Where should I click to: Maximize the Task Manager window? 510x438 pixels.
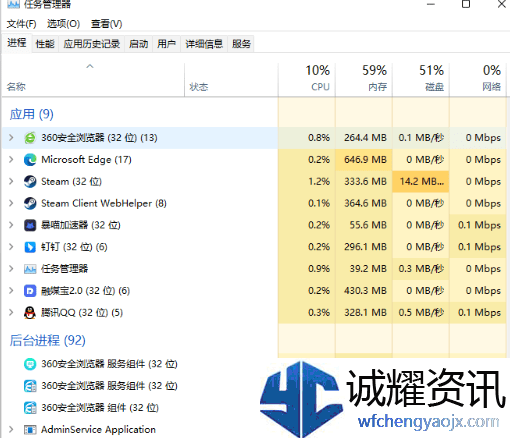[x=466, y=4]
